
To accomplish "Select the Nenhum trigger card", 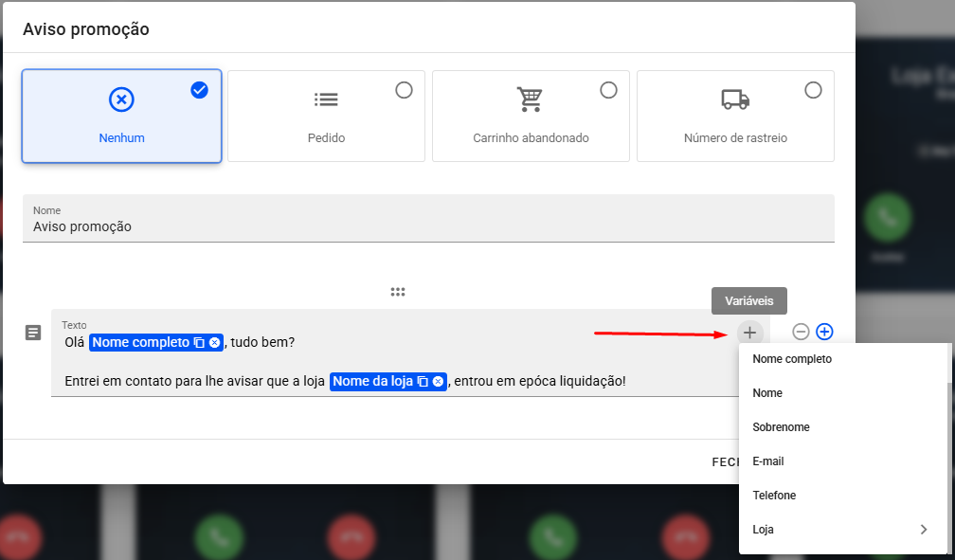I will (x=121, y=116).
